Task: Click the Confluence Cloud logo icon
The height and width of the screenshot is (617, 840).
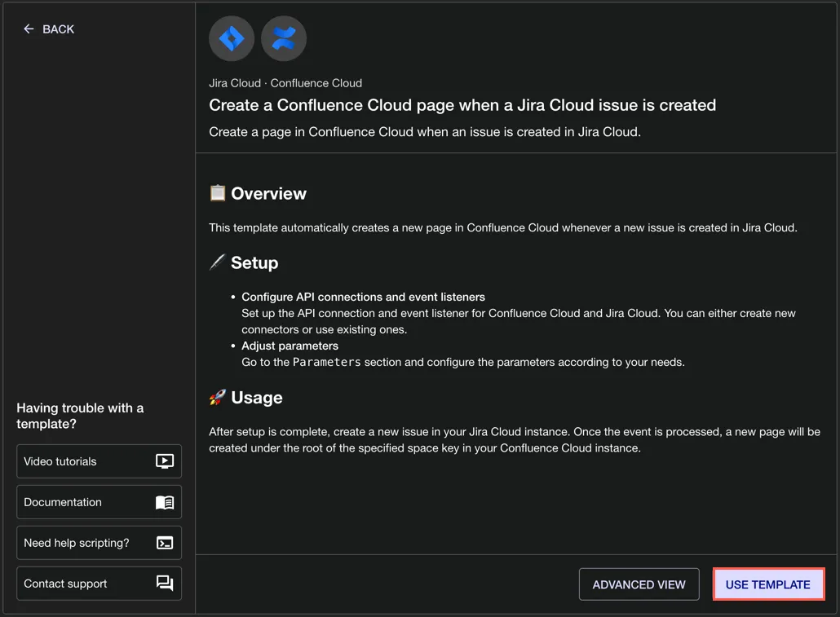Action: point(284,38)
